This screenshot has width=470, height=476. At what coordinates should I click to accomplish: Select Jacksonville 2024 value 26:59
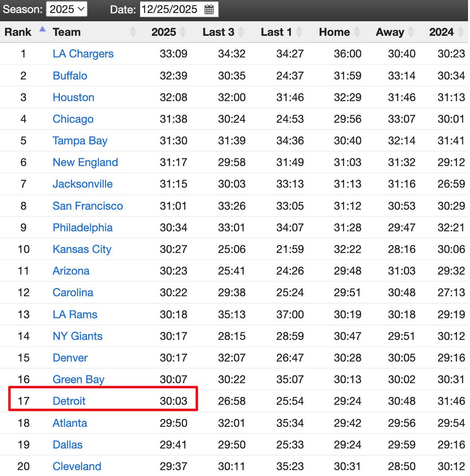(x=451, y=184)
